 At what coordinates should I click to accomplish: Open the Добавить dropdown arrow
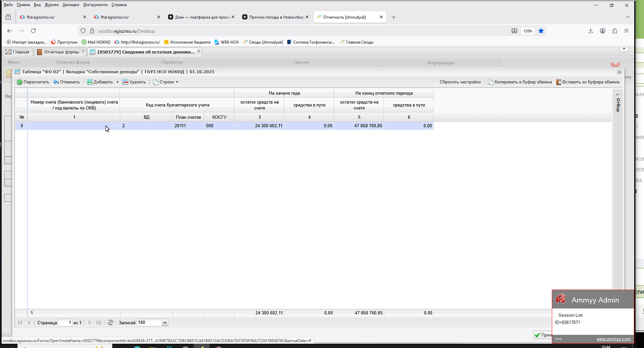pyautogui.click(x=118, y=82)
